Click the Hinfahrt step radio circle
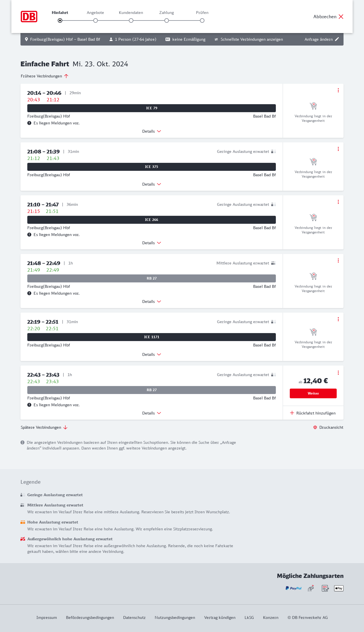 point(60,20)
